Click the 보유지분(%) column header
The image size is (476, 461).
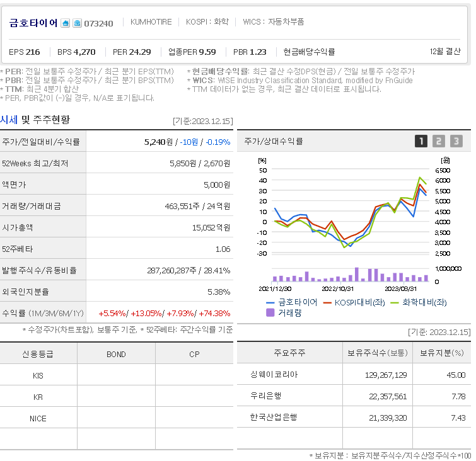442,353
